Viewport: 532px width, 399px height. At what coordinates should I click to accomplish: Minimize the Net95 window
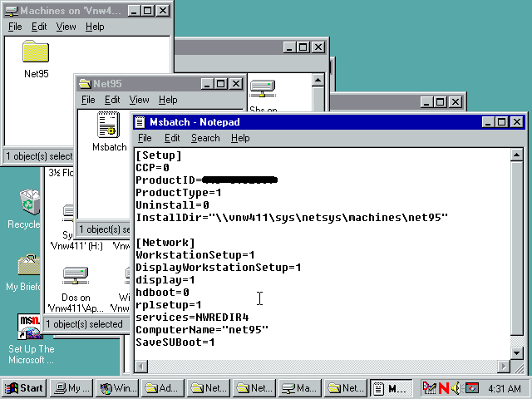[207, 83]
